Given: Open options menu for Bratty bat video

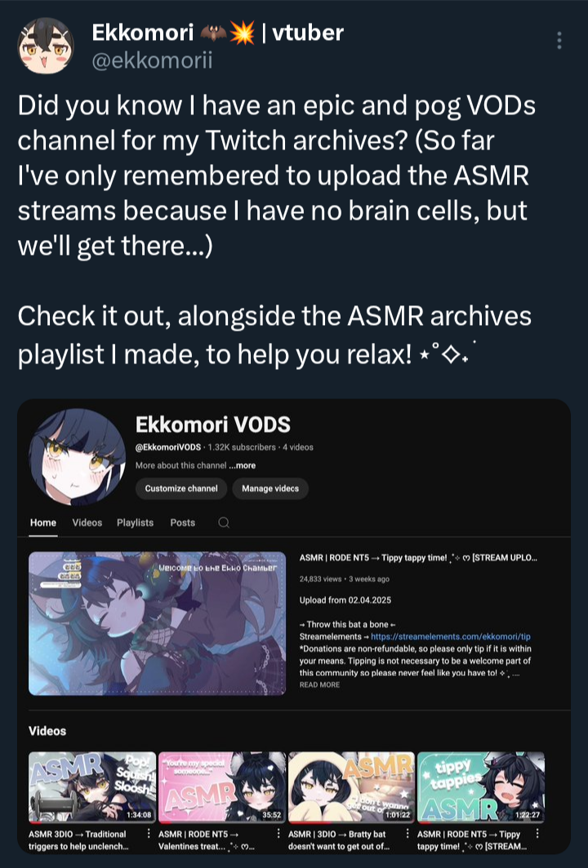Looking at the screenshot, I should click(408, 833).
